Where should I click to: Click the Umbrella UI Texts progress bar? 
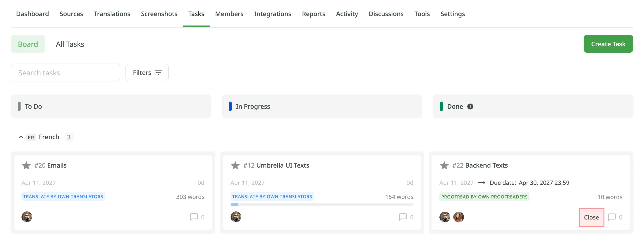point(322,205)
